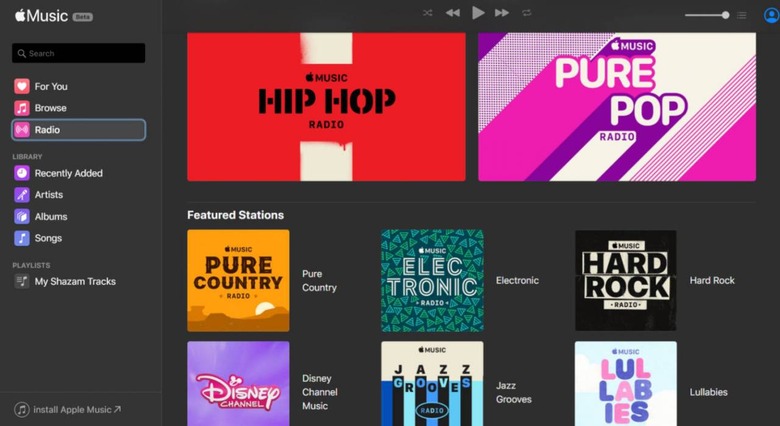This screenshot has width=780, height=426.
Task: Toggle repeat mode
Action: pos(527,13)
